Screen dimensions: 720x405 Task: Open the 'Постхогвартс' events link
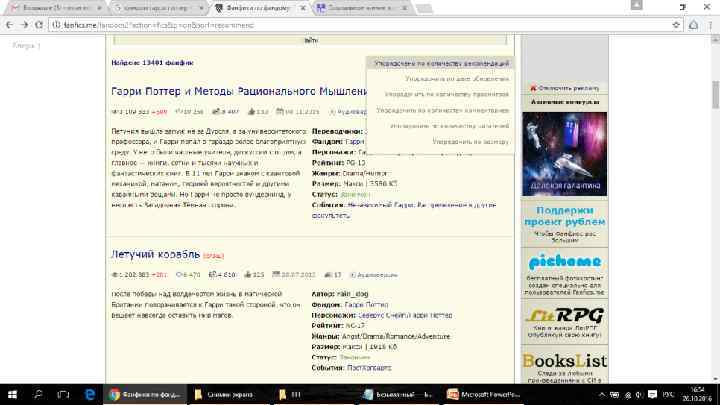click(369, 368)
